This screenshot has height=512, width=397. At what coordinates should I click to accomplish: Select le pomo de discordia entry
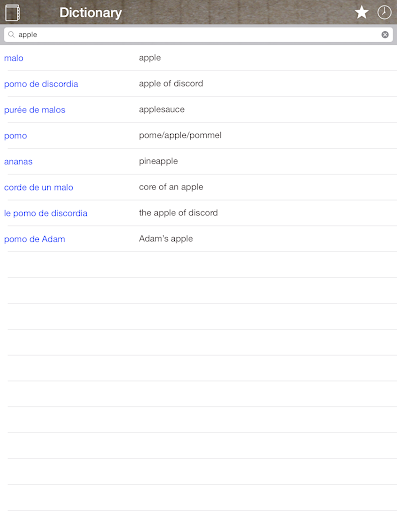(46, 213)
